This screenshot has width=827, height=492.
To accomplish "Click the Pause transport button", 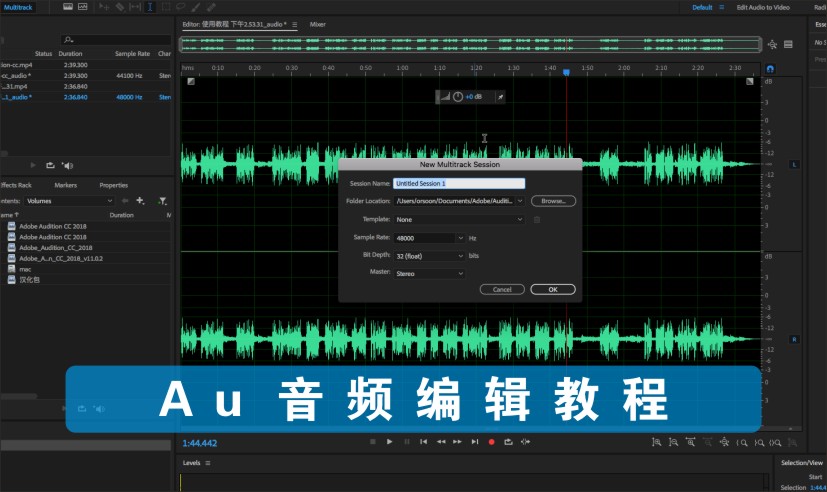I will pos(407,442).
